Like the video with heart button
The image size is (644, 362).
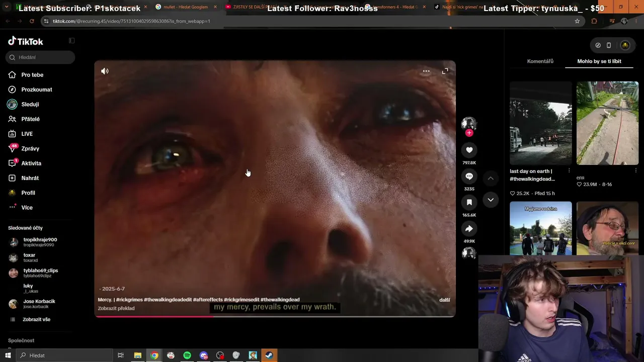(x=469, y=150)
